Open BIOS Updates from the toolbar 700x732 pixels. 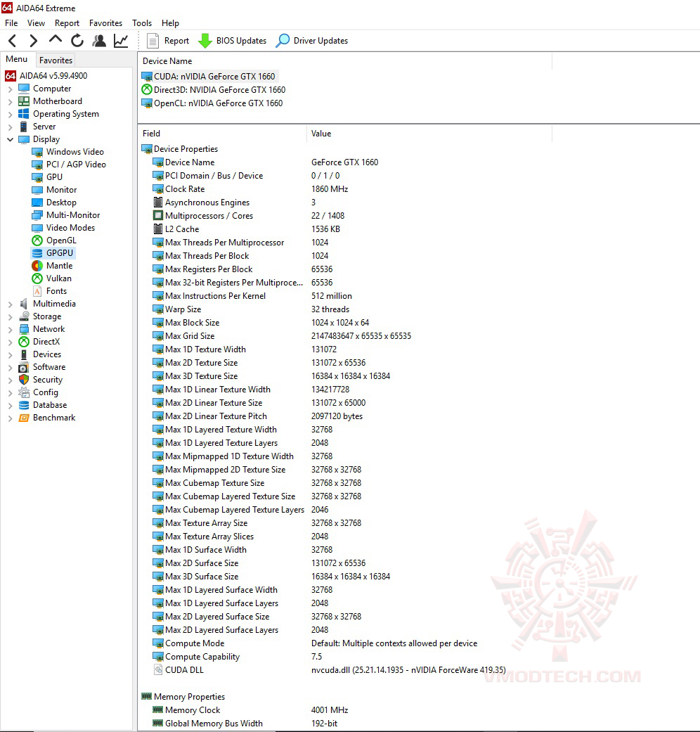click(233, 41)
